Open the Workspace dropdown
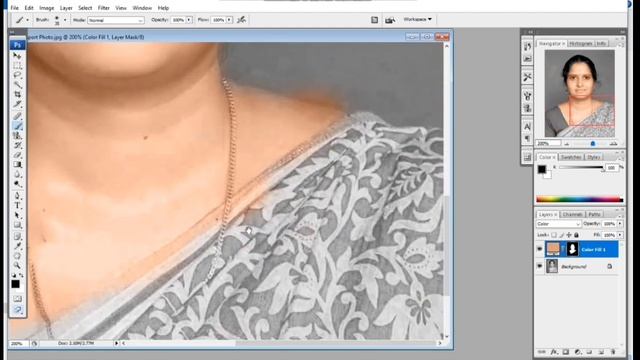Image resolution: width=640 pixels, height=360 pixels. pyautogui.click(x=417, y=19)
